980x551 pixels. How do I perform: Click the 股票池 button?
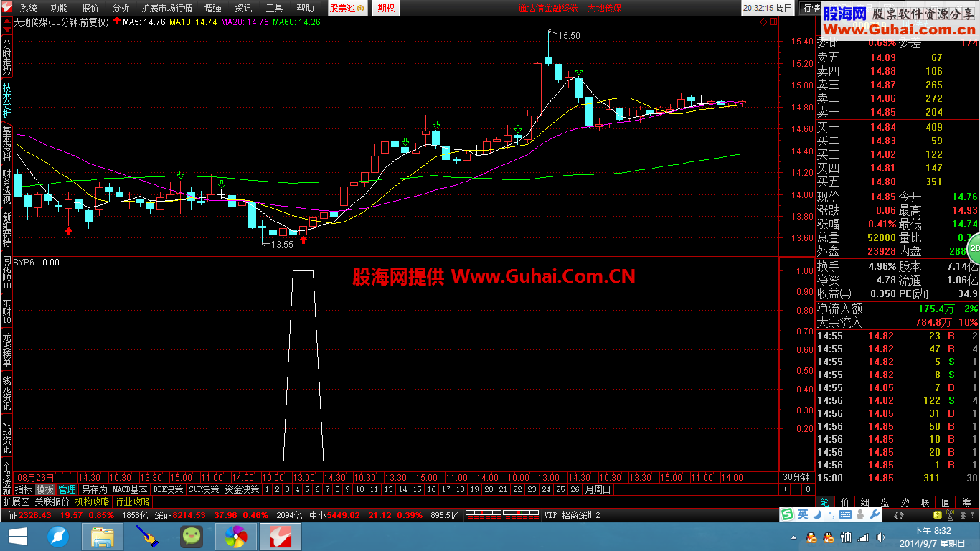click(347, 9)
